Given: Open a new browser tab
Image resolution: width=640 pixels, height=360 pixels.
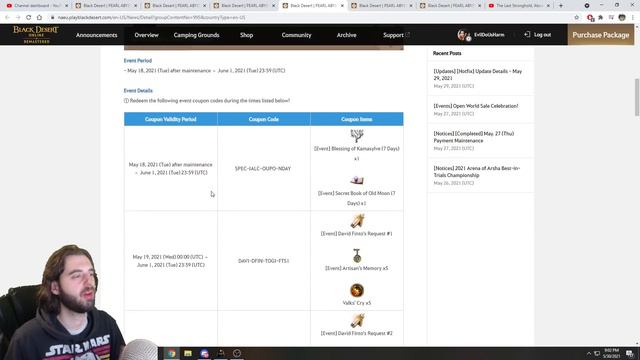Looking at the screenshot, I should 561,6.
